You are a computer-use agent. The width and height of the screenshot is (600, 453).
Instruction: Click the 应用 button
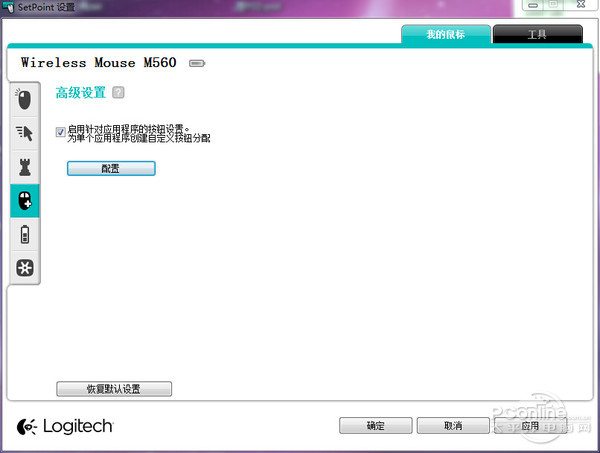click(530, 425)
